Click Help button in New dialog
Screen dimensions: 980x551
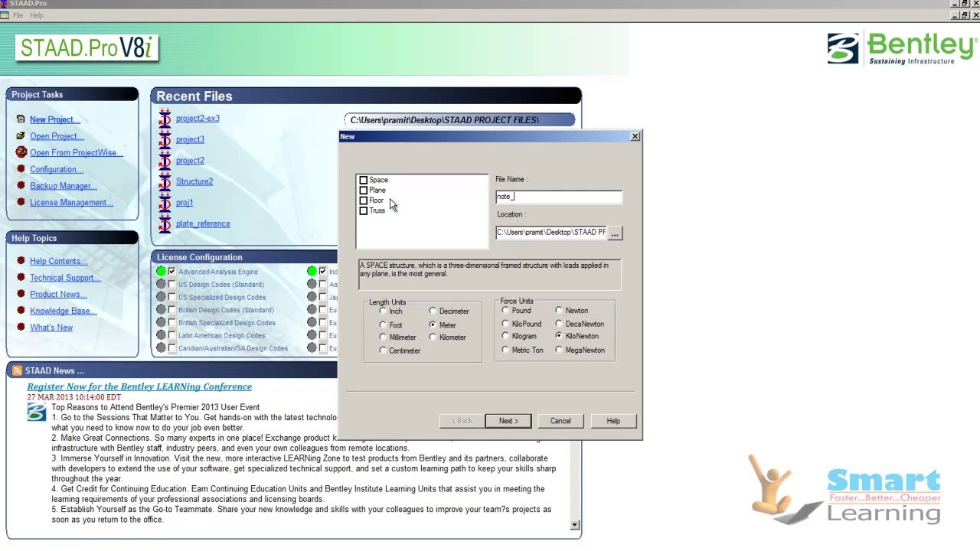pos(613,421)
